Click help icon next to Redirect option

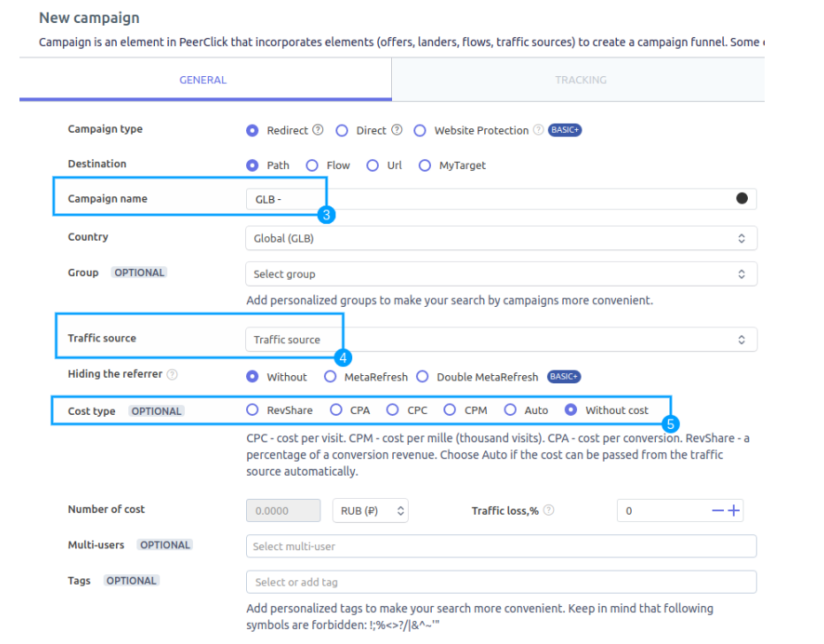pyautogui.click(x=318, y=130)
